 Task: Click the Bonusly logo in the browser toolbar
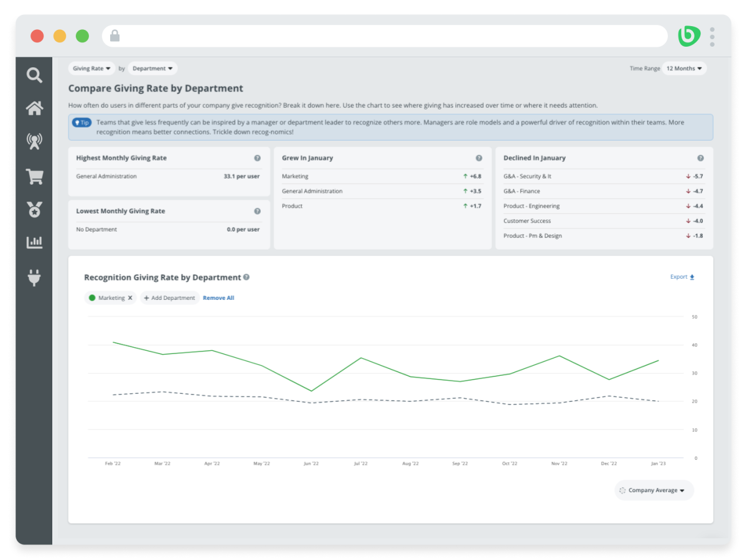click(x=688, y=35)
